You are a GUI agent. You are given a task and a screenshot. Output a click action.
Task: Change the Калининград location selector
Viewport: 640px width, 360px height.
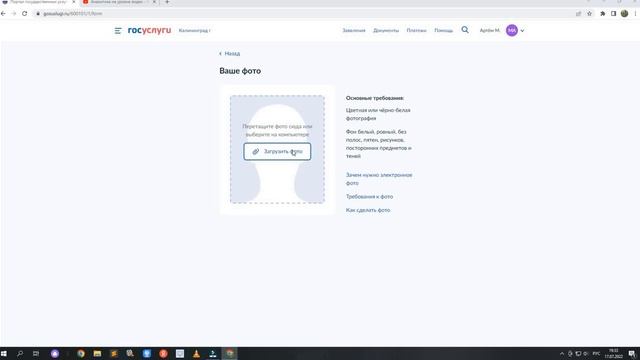pyautogui.click(x=194, y=31)
